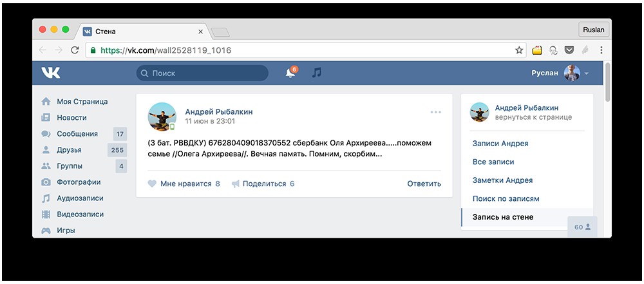Open post options three-dot menu
This screenshot has height=284, width=644.
[x=436, y=112]
